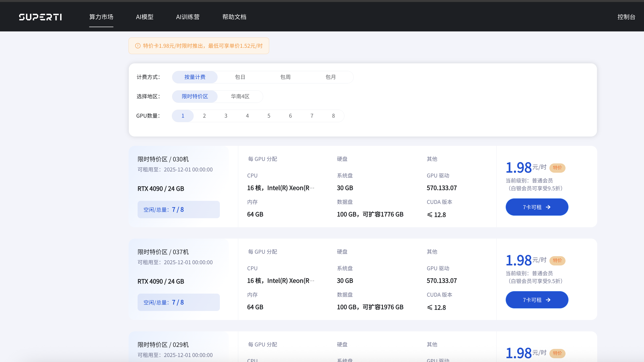Open the 控制台 link
Viewport: 644px width, 362px height.
pos(626,17)
